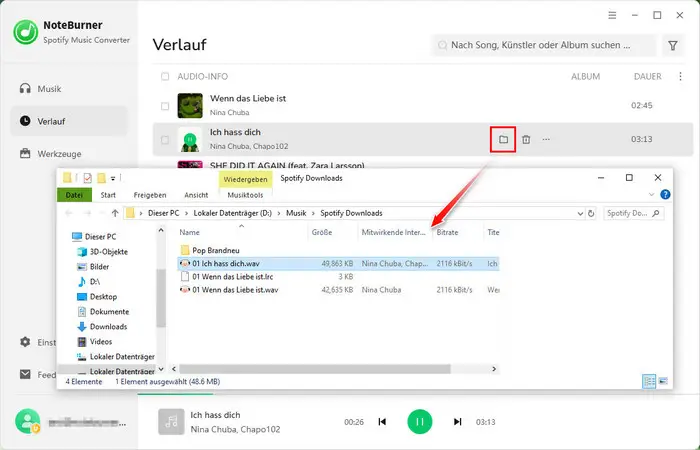Check the box for Ich hass dich
This screenshot has height=450, width=700.
coord(165,140)
